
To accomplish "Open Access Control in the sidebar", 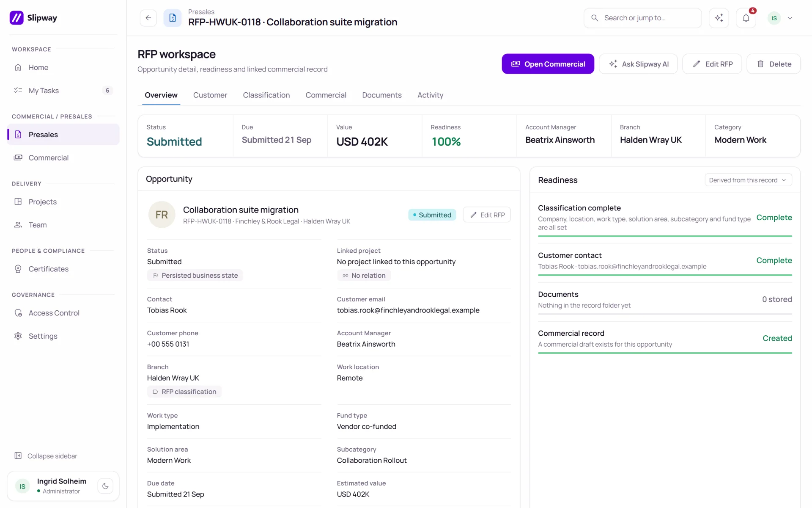I will 63,313.
